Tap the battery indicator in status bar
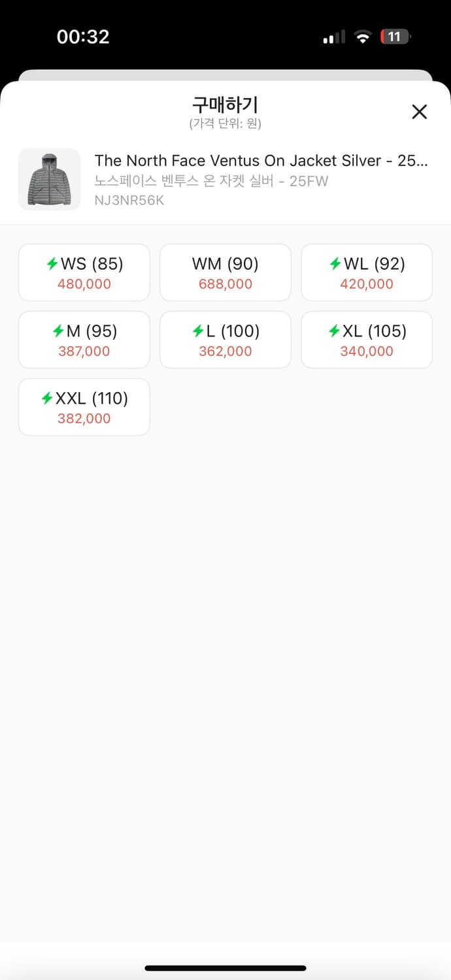Image resolution: width=451 pixels, height=980 pixels. point(395,37)
